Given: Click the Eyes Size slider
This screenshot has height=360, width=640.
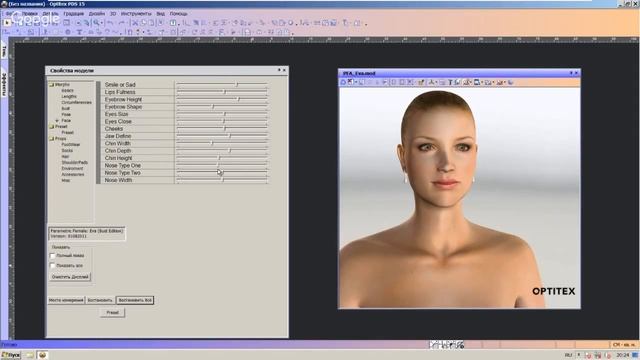Looking at the screenshot, I should pyautogui.click(x=222, y=114).
